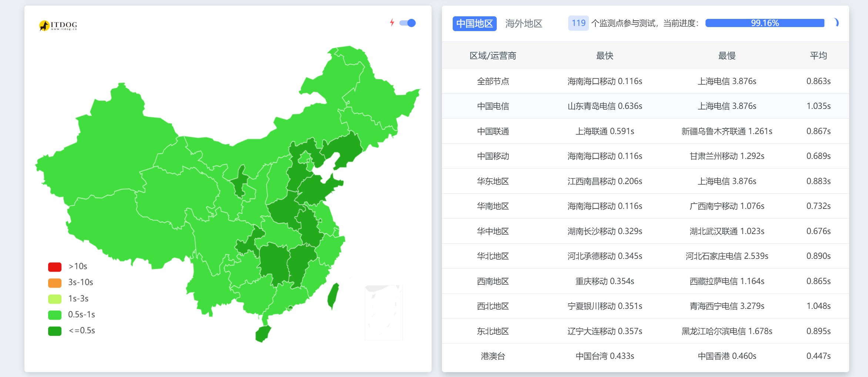Image resolution: width=868 pixels, height=377 pixels.
Task: Select the 1s-3s legend color box
Action: click(55, 298)
